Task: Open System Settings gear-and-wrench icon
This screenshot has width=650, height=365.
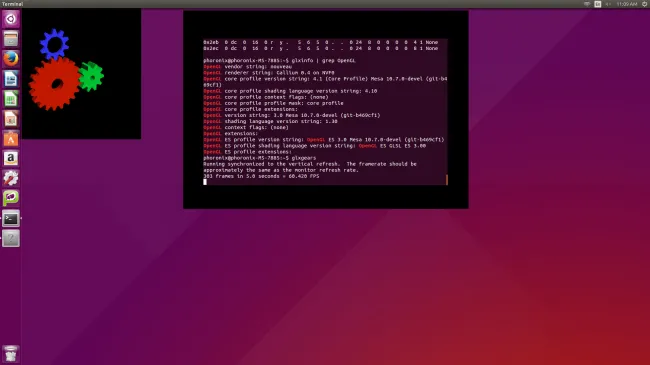Action: [x=11, y=178]
